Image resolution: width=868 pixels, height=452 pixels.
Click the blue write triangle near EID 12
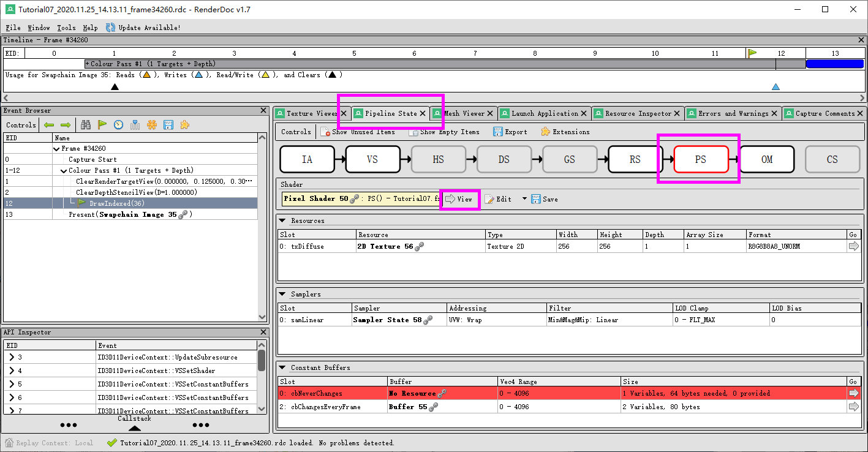coord(776,87)
